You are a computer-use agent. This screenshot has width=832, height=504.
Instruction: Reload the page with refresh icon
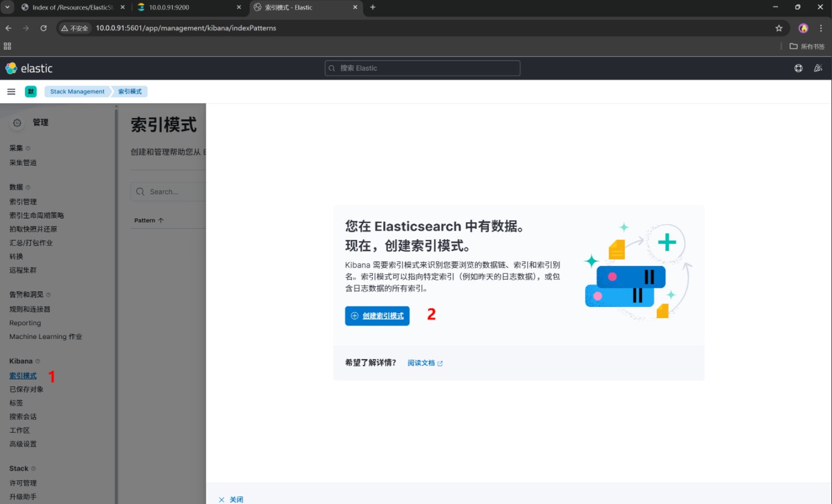[x=43, y=28]
